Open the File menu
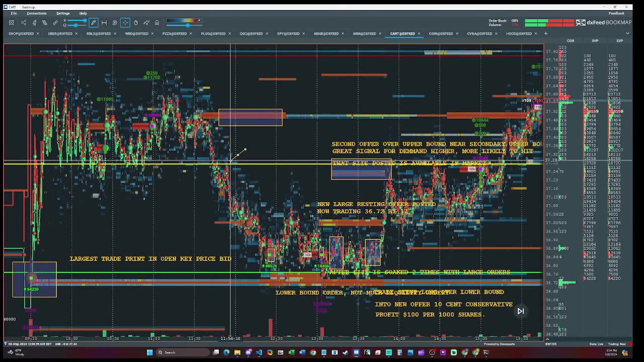 [14, 13]
